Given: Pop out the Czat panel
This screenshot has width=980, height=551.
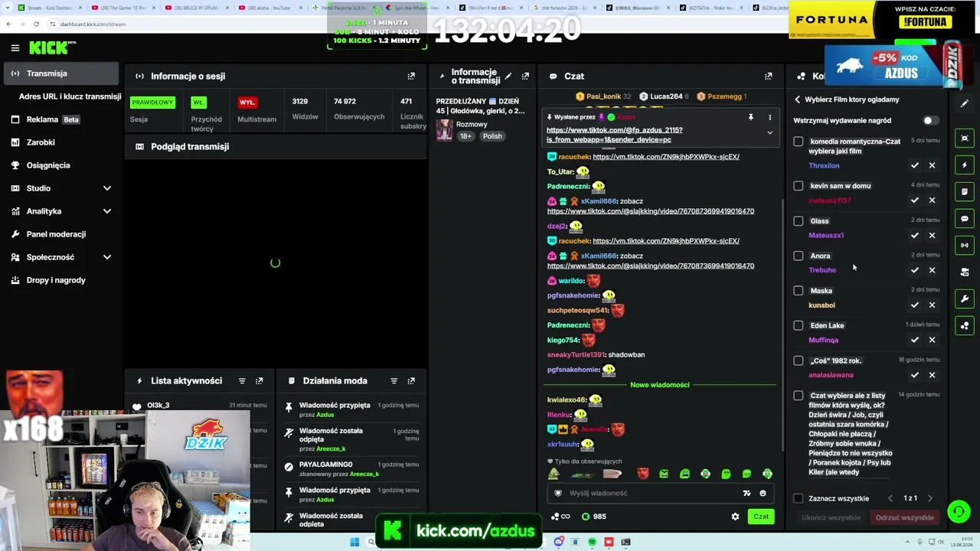Looking at the screenshot, I should coord(769,77).
